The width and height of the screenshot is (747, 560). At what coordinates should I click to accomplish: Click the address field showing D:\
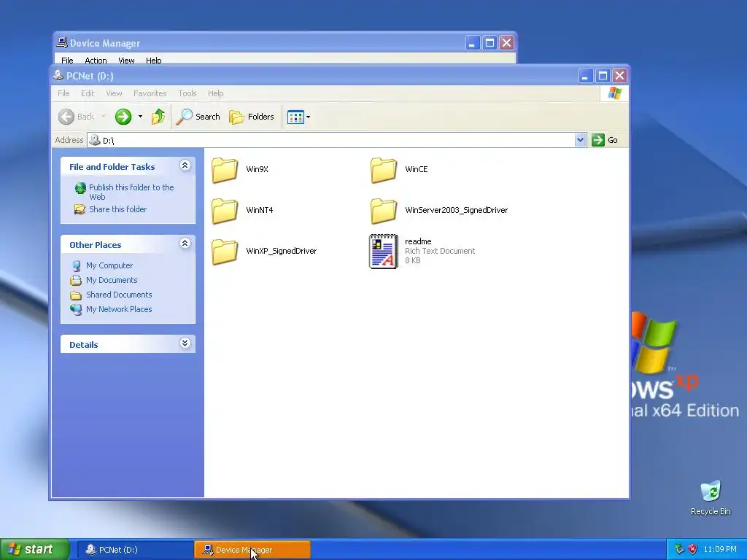click(330, 140)
